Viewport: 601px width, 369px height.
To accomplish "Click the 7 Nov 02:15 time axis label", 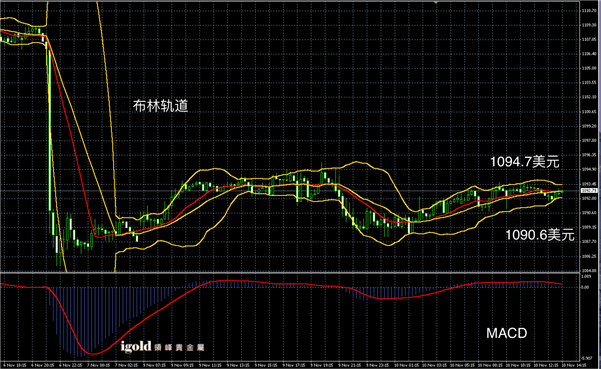I will [126, 365].
